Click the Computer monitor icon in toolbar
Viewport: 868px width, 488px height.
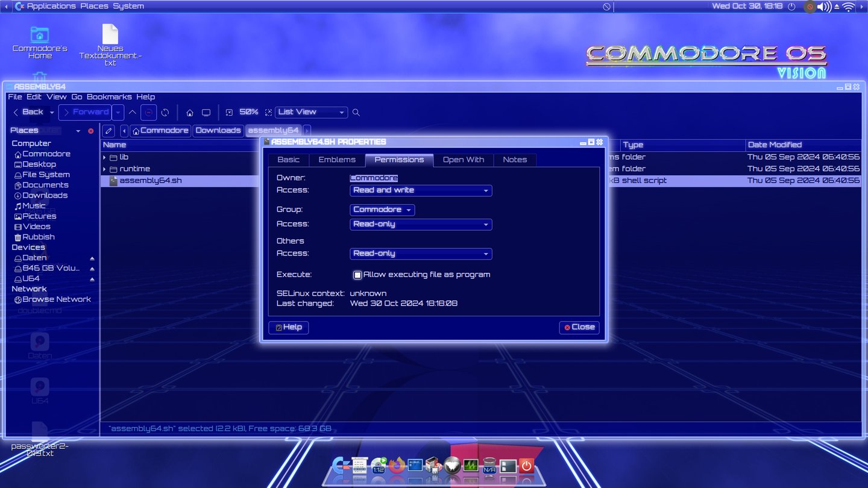coord(206,113)
